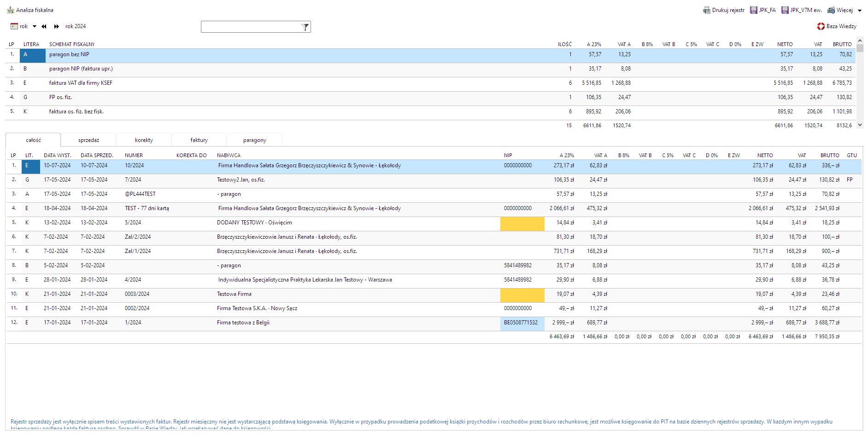Image resolution: width=868 pixels, height=435 pixels.
Task: Open the korekty tab
Action: point(144,140)
